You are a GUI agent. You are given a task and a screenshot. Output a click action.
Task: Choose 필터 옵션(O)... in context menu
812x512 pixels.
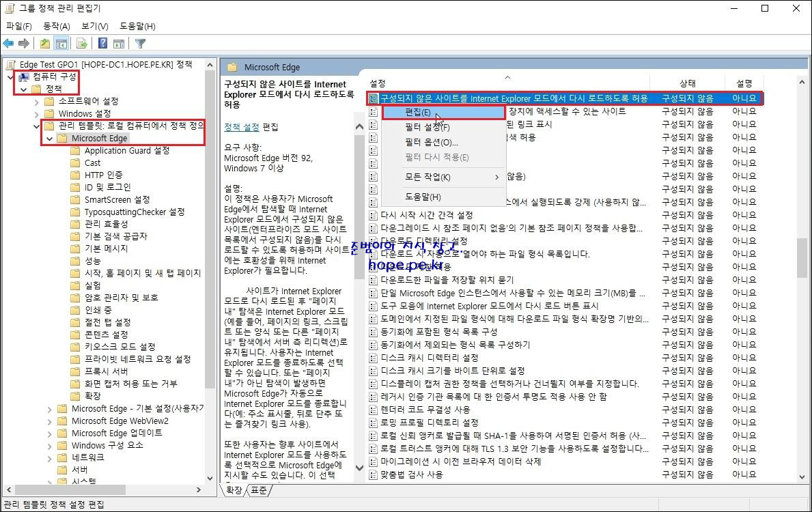[443, 143]
